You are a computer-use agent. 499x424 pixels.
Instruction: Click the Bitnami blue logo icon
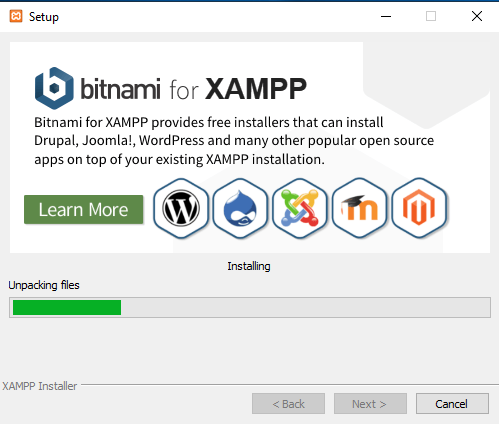[54, 88]
